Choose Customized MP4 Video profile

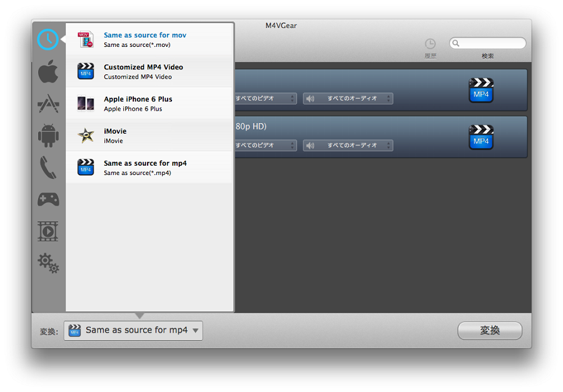[150, 71]
